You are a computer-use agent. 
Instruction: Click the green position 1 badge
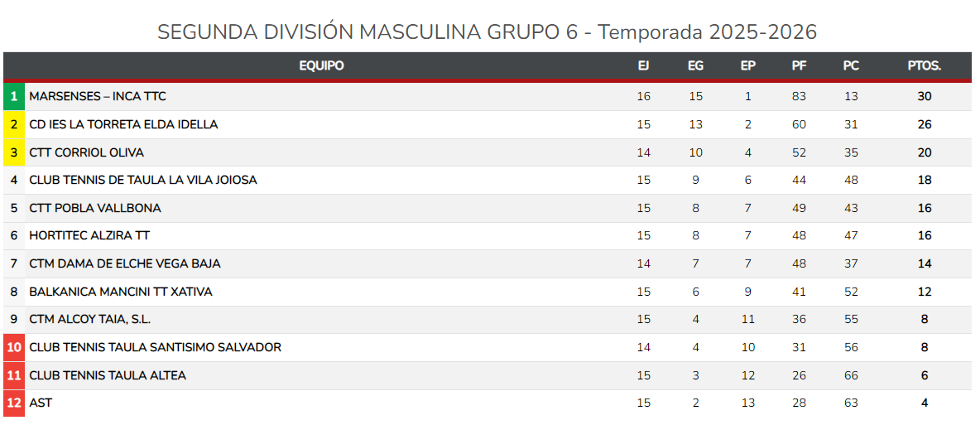pyautogui.click(x=14, y=97)
